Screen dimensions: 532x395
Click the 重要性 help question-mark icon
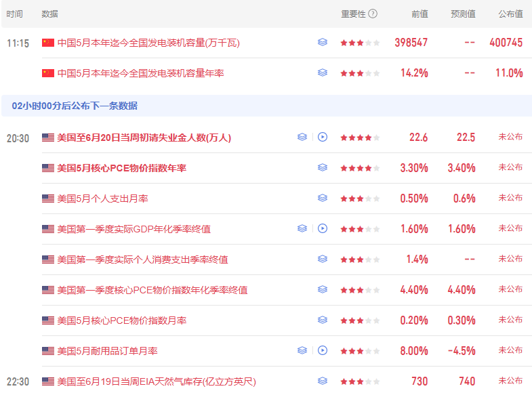pyautogui.click(x=373, y=14)
